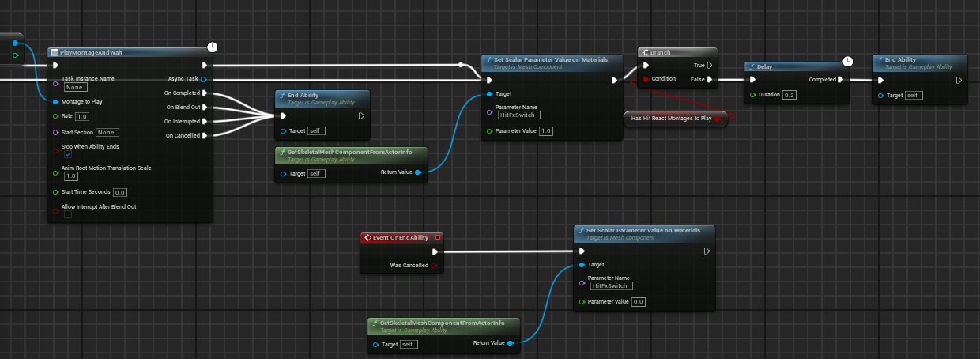Image resolution: width=980 pixels, height=359 pixels.
Task: Click the On Completed execution pin
Action: 205,93
